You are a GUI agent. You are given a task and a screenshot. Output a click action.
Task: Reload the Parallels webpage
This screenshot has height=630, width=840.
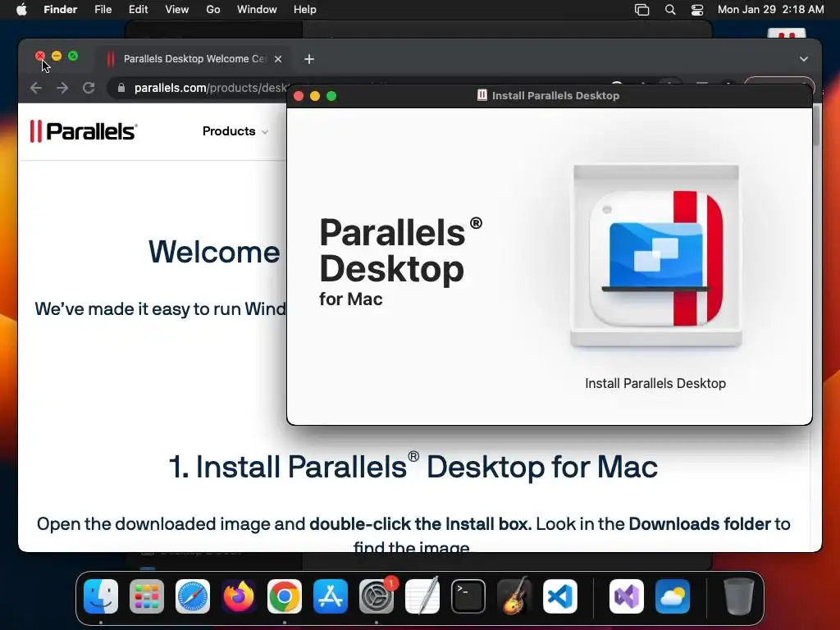[89, 88]
